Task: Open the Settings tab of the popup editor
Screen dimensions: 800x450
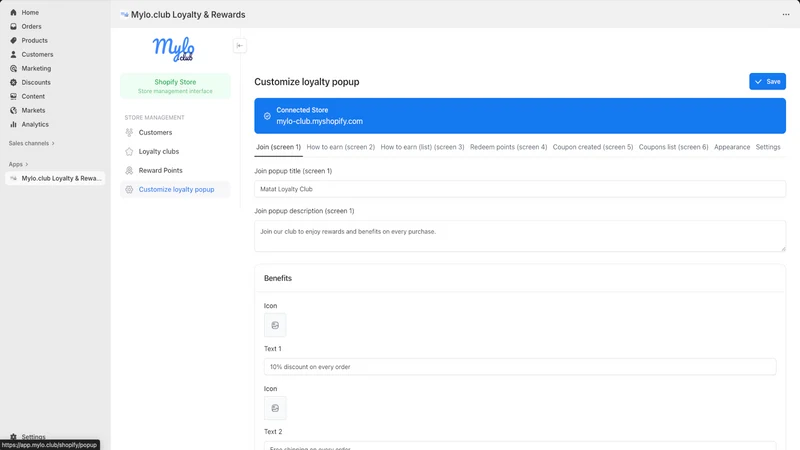Action: [x=768, y=147]
